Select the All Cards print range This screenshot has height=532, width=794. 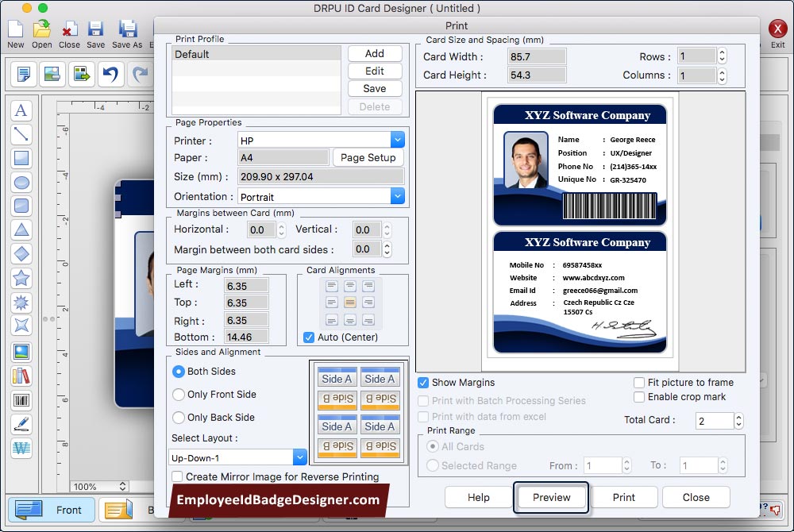click(433, 446)
